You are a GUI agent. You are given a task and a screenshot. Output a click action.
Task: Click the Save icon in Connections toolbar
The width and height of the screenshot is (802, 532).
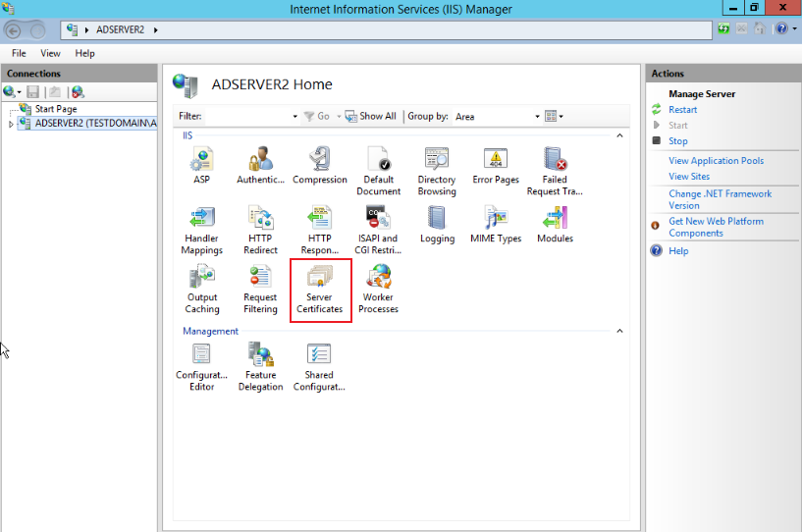pyautogui.click(x=32, y=92)
